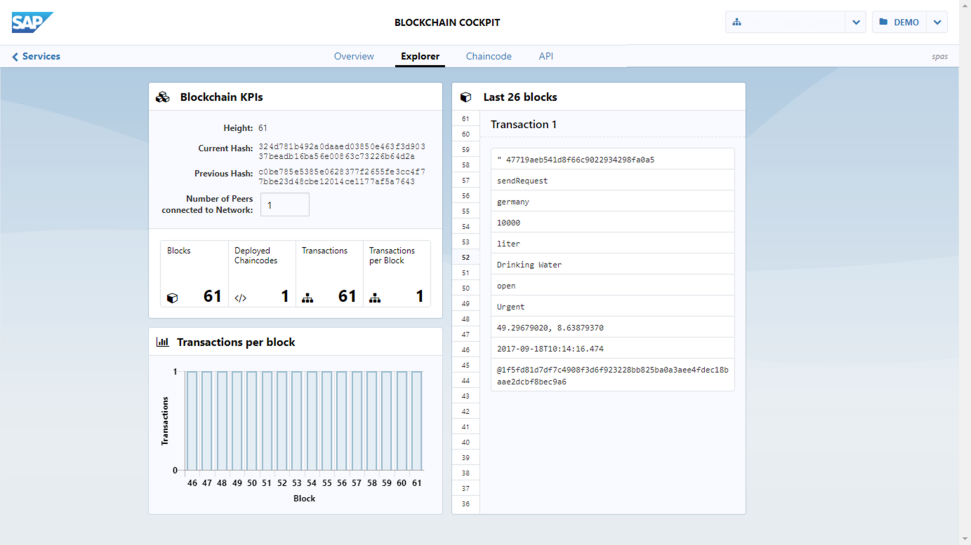Select block 45 in the block list

(x=466, y=365)
